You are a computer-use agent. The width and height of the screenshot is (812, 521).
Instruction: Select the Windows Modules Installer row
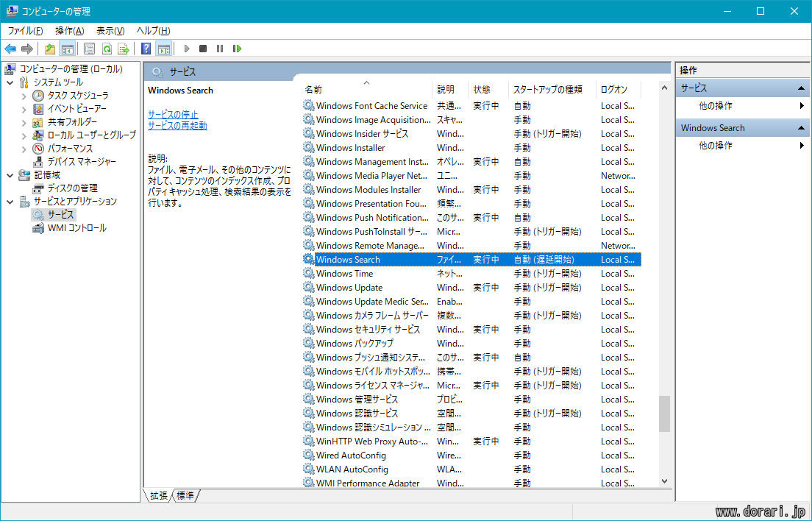(471, 190)
